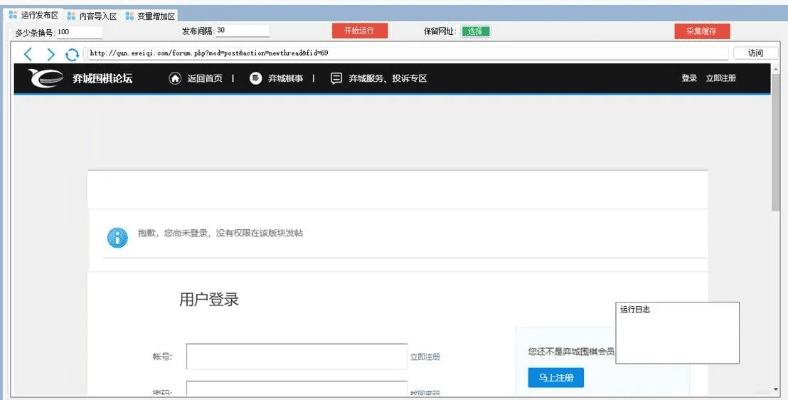The image size is (788, 400).
Task: Click 立即注册 in the black header
Action: [721, 78]
